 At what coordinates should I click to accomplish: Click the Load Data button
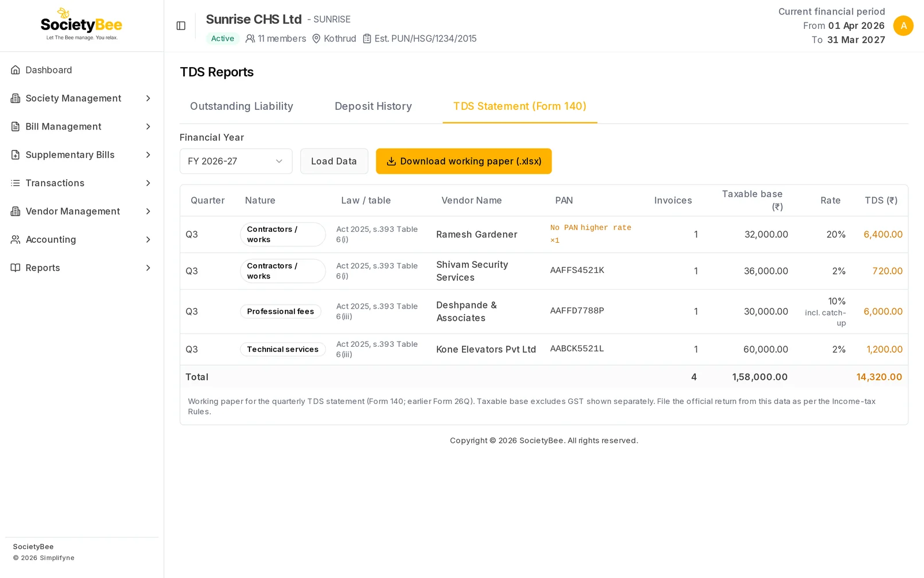coord(334,161)
